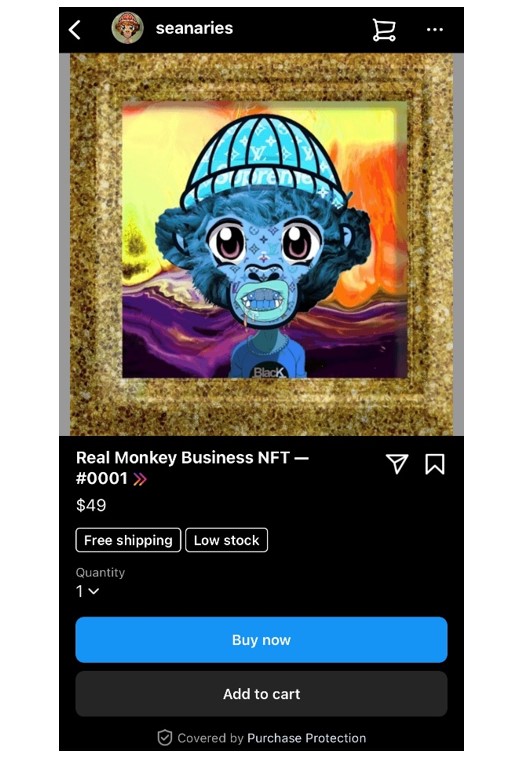Open the three-dot more options menu
The width and height of the screenshot is (514, 770).
point(434,29)
